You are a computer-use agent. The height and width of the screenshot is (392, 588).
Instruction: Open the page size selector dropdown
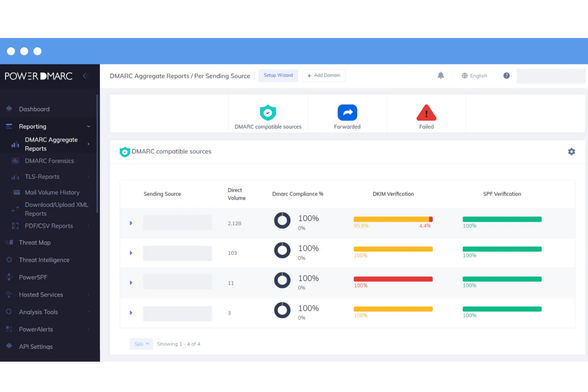click(x=141, y=344)
